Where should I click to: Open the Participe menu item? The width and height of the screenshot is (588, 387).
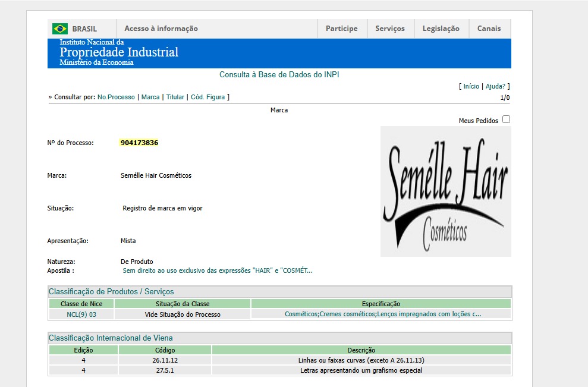[x=342, y=29]
